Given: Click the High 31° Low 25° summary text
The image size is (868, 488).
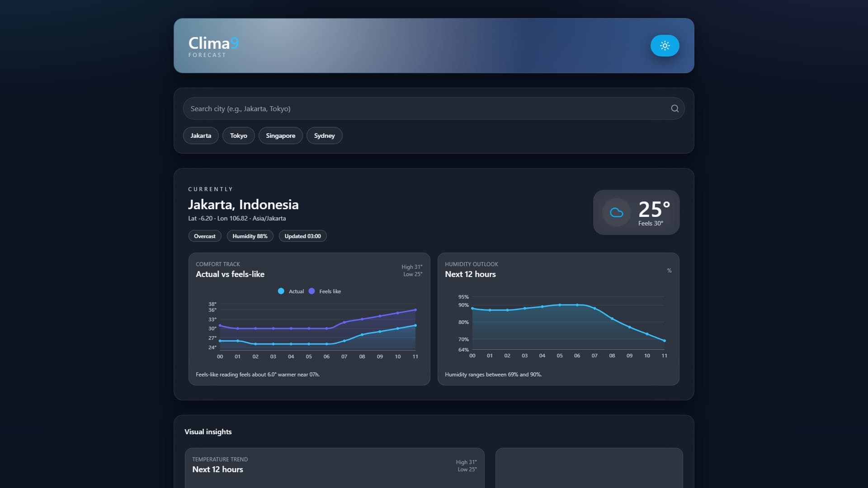Looking at the screenshot, I should (x=411, y=270).
